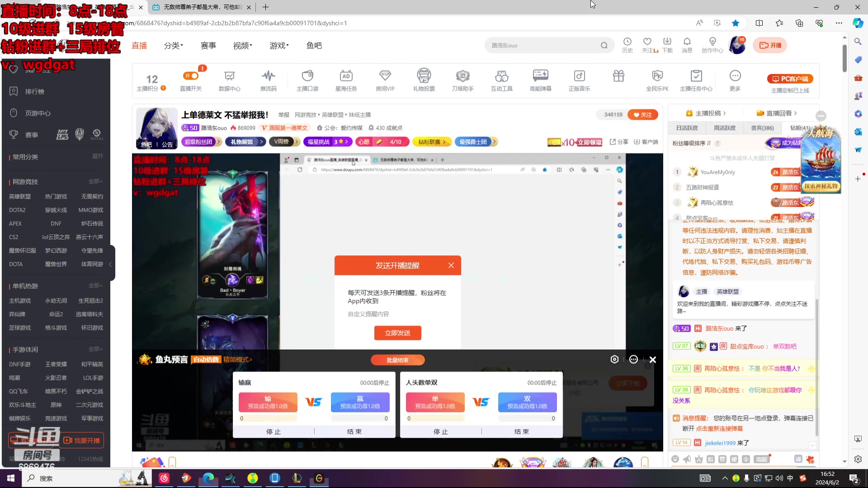Click the 自定义提醒内容 input field

pyautogui.click(x=398, y=314)
